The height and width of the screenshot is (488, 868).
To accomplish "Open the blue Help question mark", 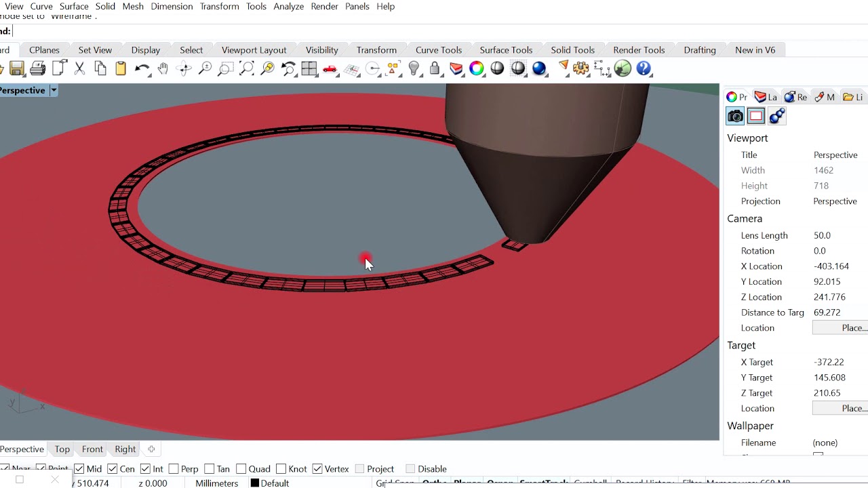I will [644, 68].
